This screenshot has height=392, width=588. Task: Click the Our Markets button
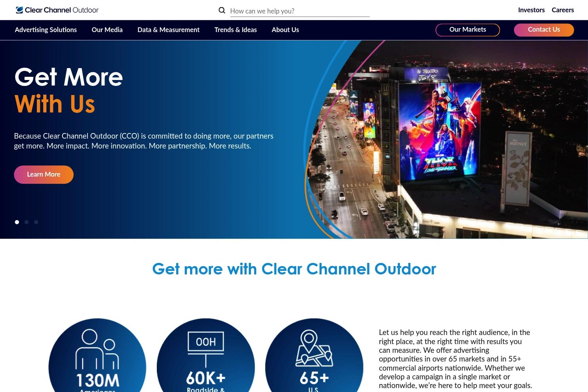coord(468,30)
